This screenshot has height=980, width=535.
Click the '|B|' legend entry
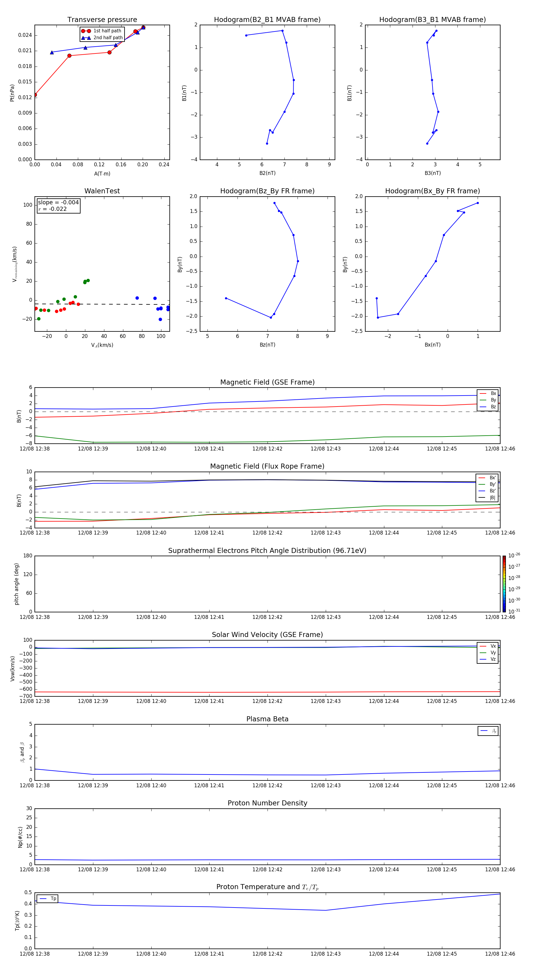tap(487, 498)
